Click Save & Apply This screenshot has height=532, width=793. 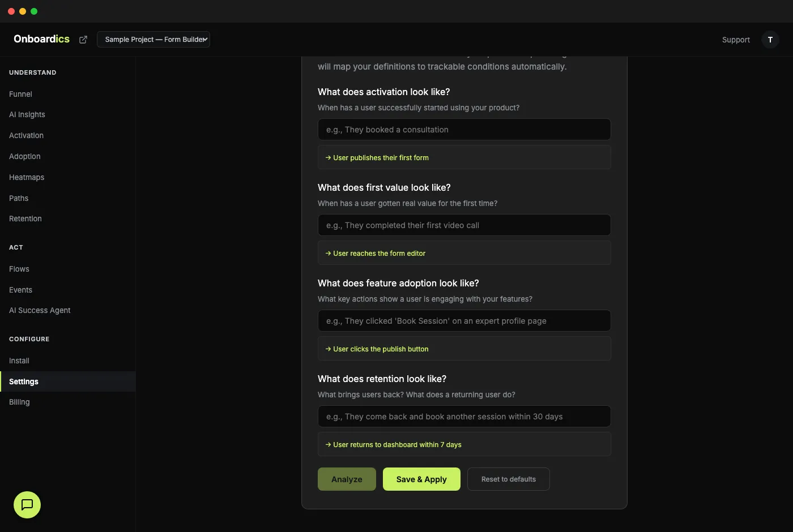pyautogui.click(x=421, y=479)
